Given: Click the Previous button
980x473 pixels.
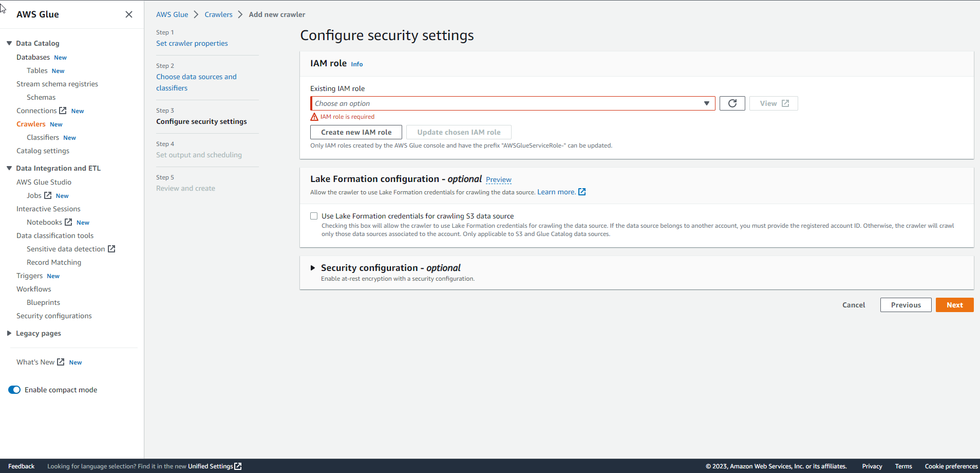Looking at the screenshot, I should pyautogui.click(x=906, y=305).
